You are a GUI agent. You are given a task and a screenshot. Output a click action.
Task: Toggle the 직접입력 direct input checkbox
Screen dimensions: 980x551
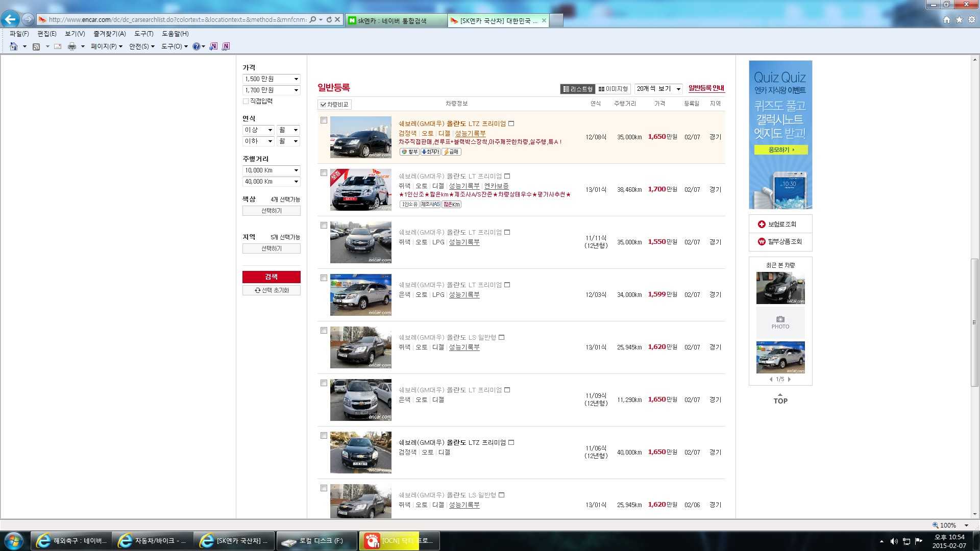(246, 102)
